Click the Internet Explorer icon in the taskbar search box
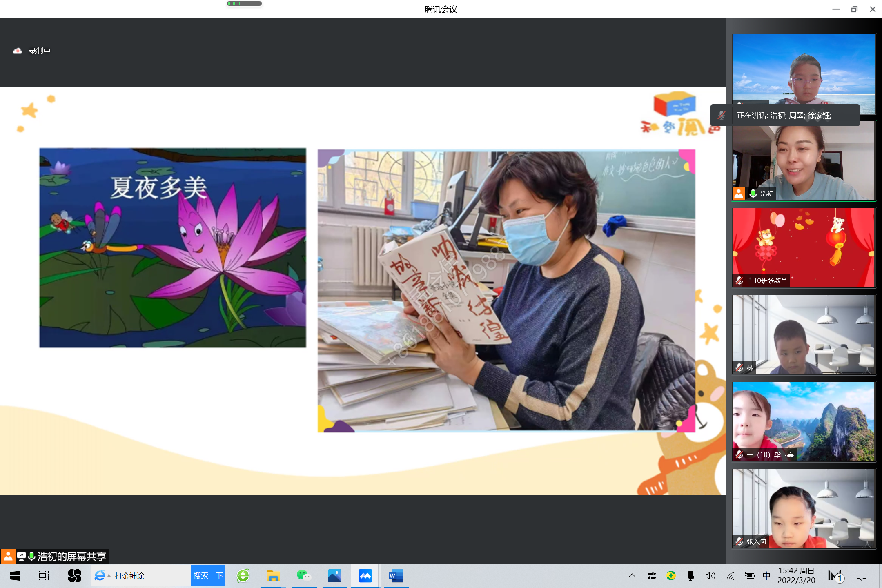This screenshot has height=588, width=882. click(x=100, y=576)
